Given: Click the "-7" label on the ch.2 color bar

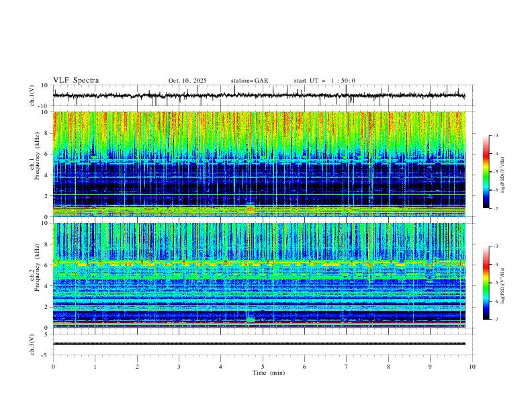Looking at the screenshot, I should pyautogui.click(x=495, y=320).
